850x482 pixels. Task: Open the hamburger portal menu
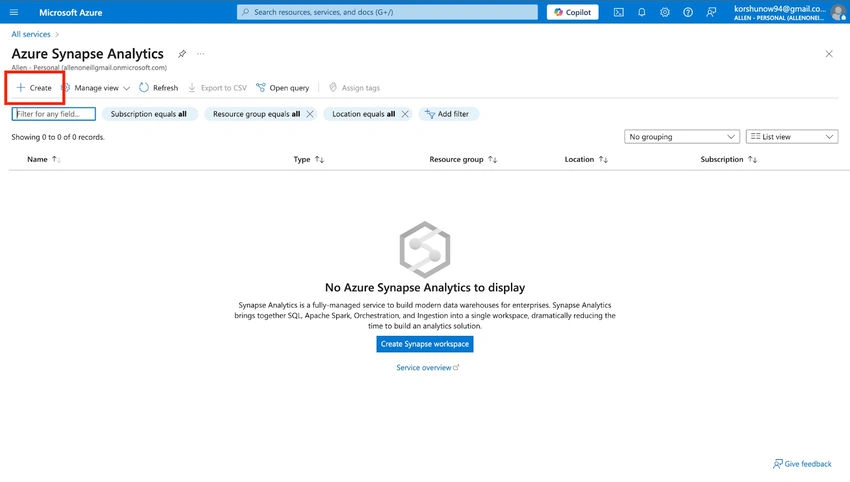point(14,12)
